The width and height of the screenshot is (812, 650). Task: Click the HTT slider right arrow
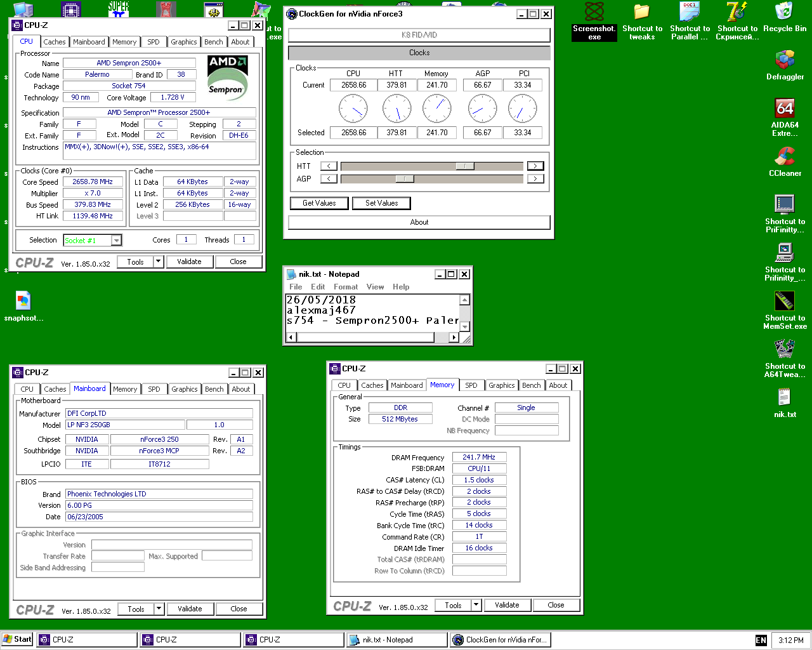535,166
